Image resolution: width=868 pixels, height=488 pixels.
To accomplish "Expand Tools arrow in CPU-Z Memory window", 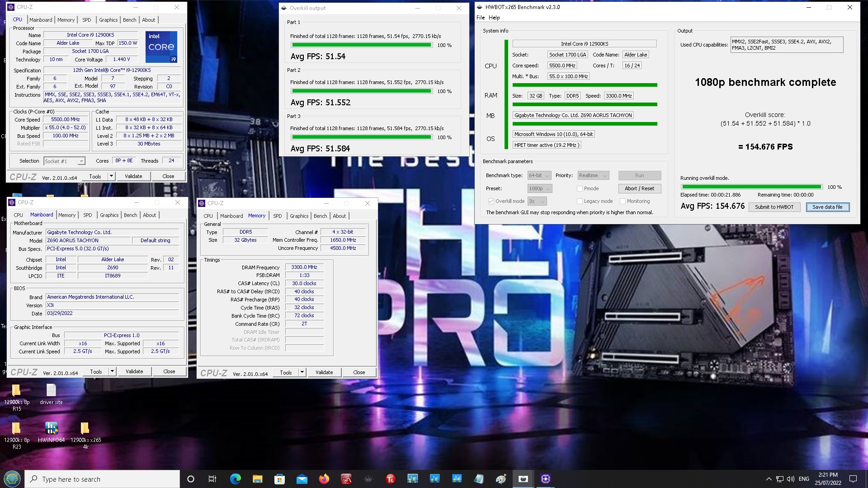I will [x=302, y=372].
